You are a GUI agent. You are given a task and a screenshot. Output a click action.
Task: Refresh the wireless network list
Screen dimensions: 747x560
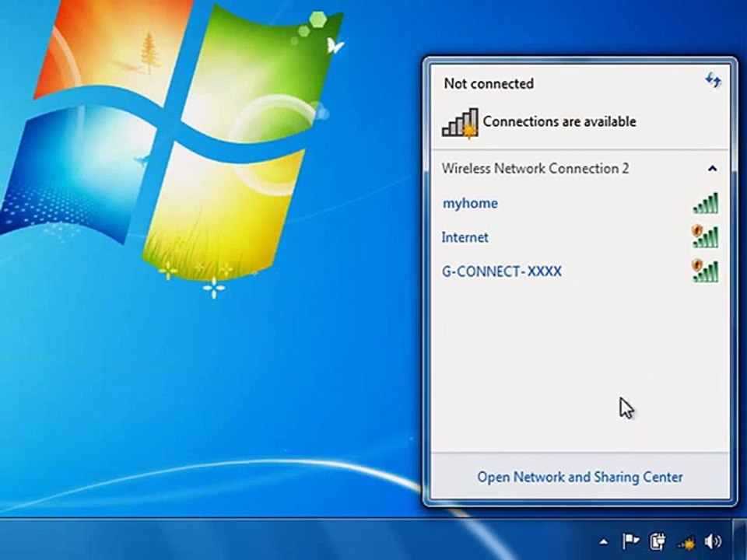[x=713, y=80]
